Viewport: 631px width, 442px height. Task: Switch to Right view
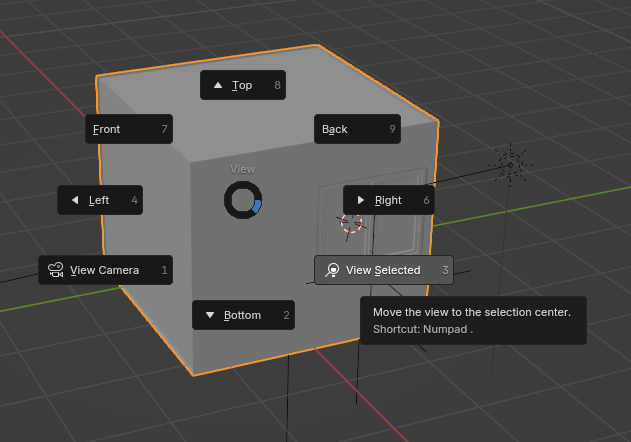(388, 200)
